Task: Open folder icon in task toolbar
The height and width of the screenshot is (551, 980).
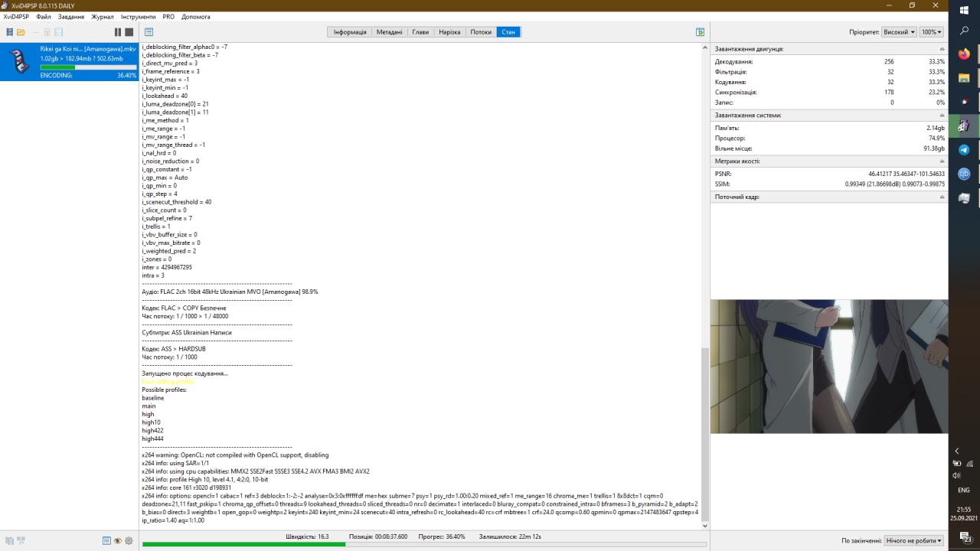Action: tap(21, 32)
